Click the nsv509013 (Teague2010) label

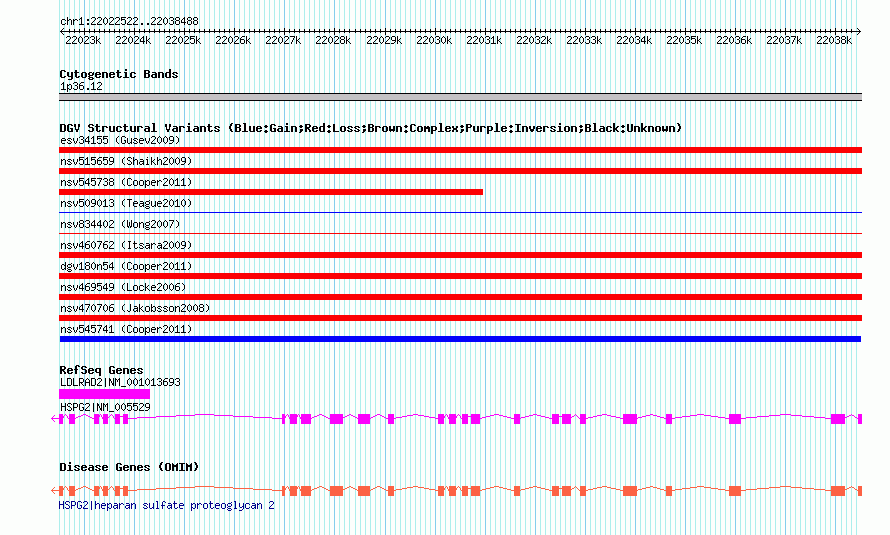point(126,203)
